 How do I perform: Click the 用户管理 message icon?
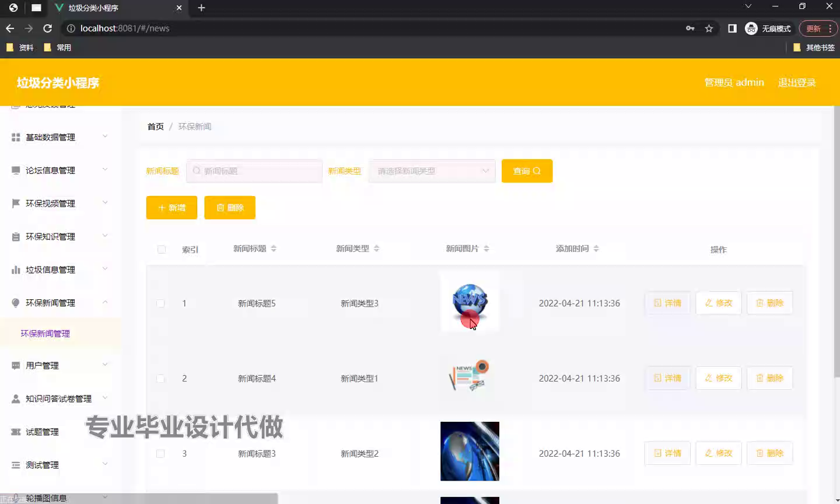pos(16,366)
